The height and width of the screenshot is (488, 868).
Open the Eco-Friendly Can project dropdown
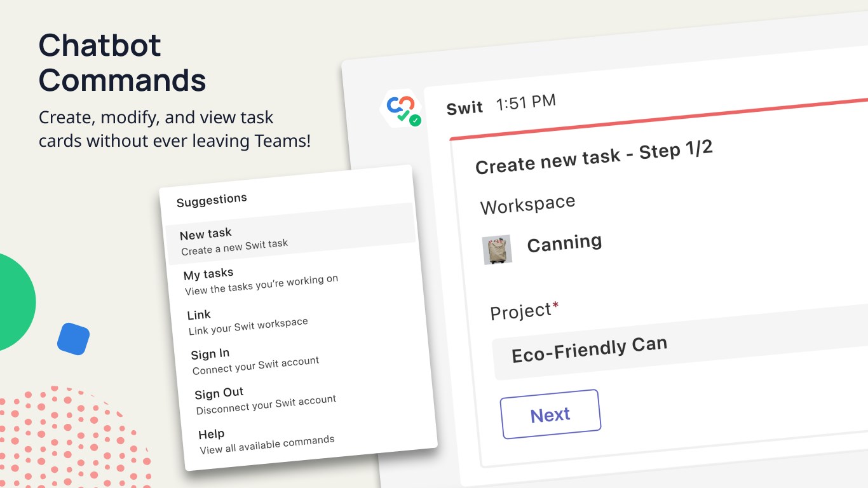point(680,343)
